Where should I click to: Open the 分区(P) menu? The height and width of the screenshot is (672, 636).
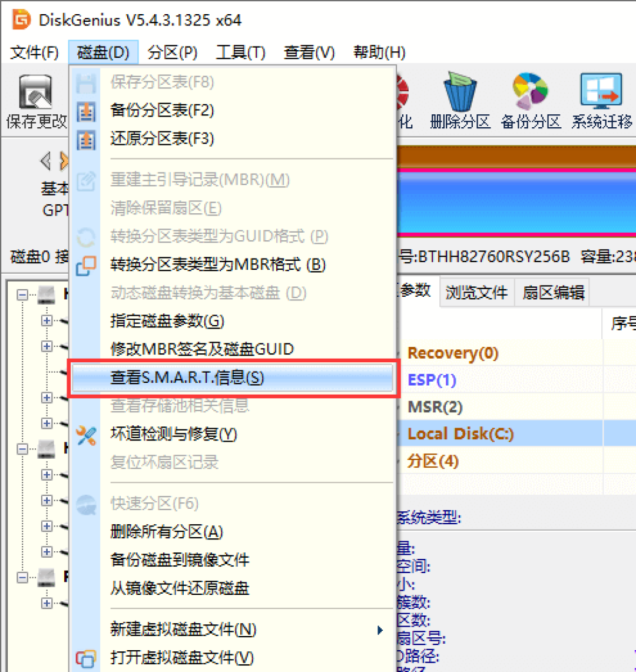coord(173,52)
